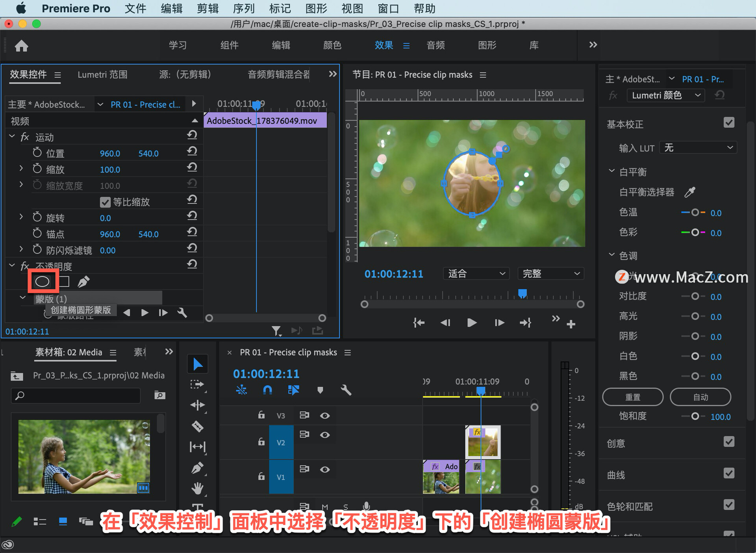This screenshot has width=756, height=553.
Task: Click the Home icon
Action: coord(21,46)
